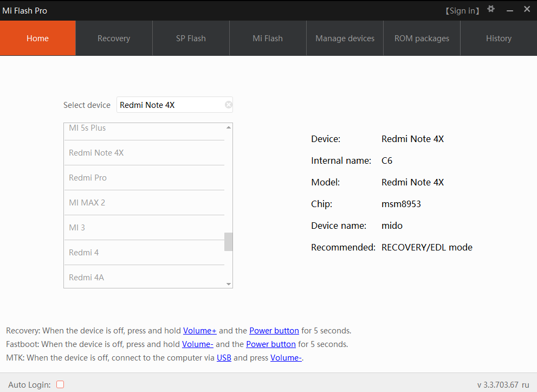View the History tab

499,38
